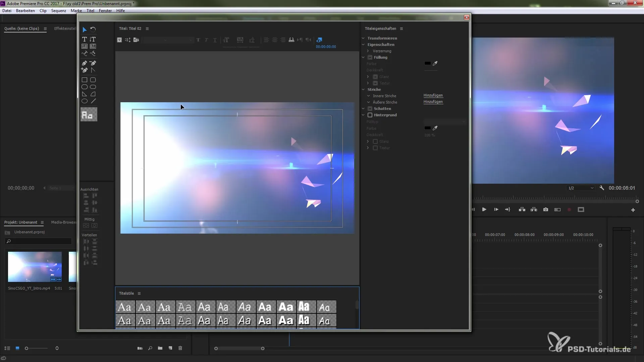Select the Wedge tool
Image resolution: width=644 pixels, height=362 pixels.
click(85, 94)
